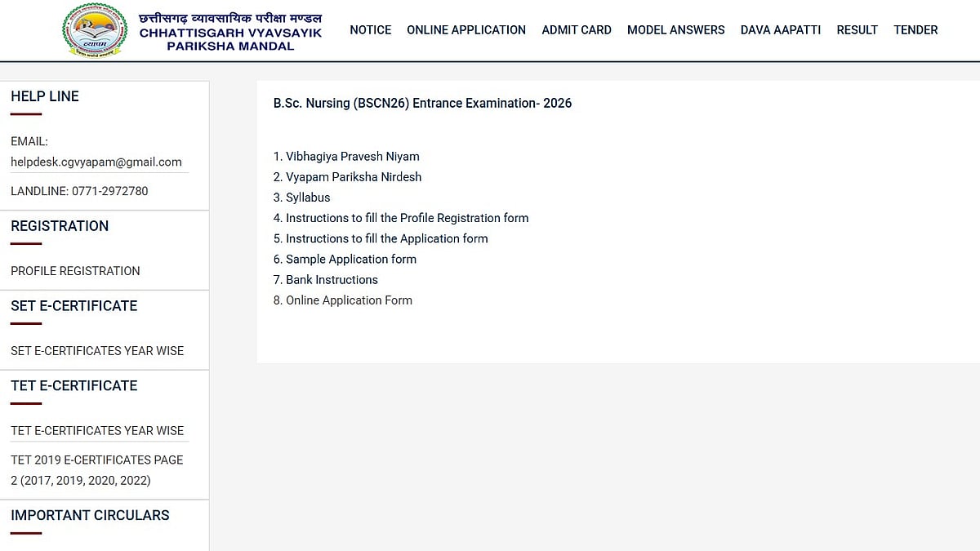
Task: Click the Online Application Form link
Action: point(349,300)
